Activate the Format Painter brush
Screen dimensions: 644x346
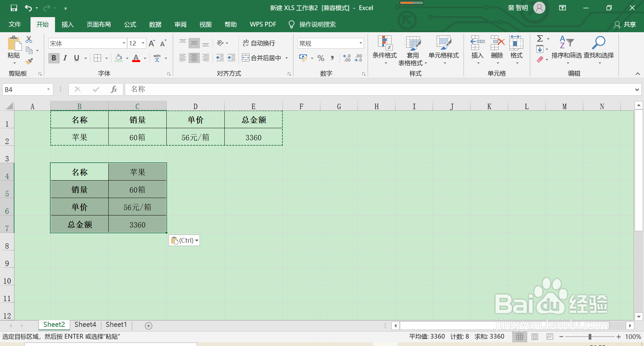[x=29, y=61]
